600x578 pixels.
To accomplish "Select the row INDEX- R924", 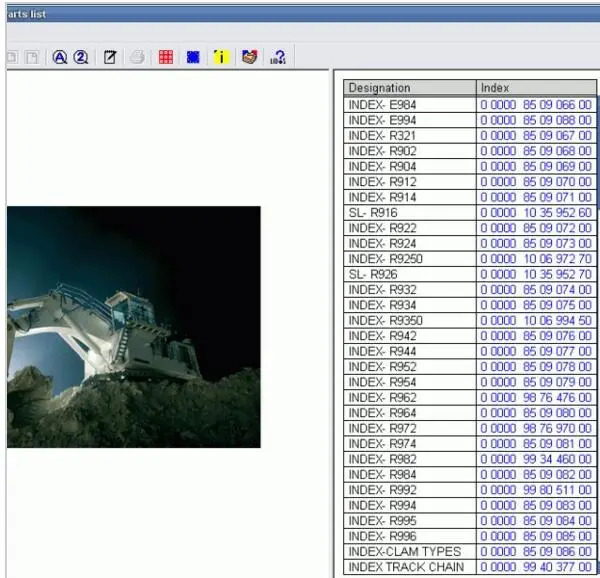I will tap(470, 243).
